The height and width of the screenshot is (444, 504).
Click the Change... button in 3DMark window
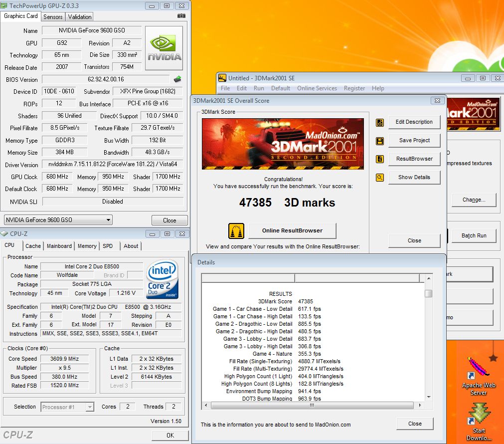pos(474,200)
